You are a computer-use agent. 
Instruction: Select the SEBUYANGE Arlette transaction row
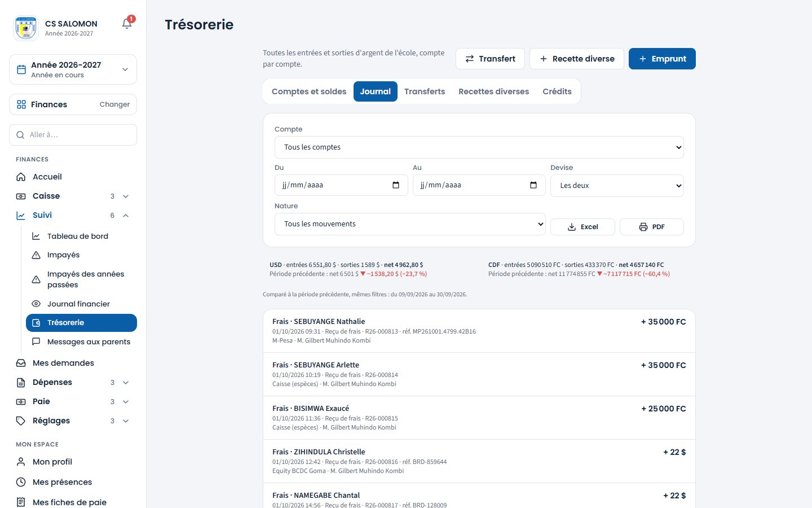479,374
